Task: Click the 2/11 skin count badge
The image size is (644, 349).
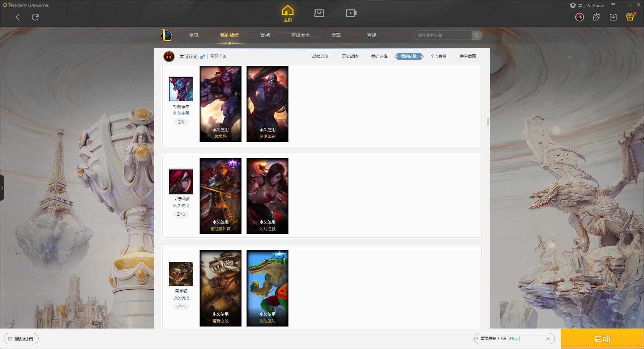Action: pyautogui.click(x=181, y=307)
